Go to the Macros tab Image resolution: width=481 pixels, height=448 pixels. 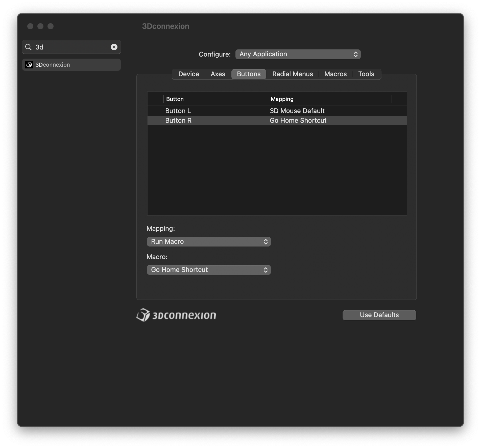pyautogui.click(x=335, y=74)
